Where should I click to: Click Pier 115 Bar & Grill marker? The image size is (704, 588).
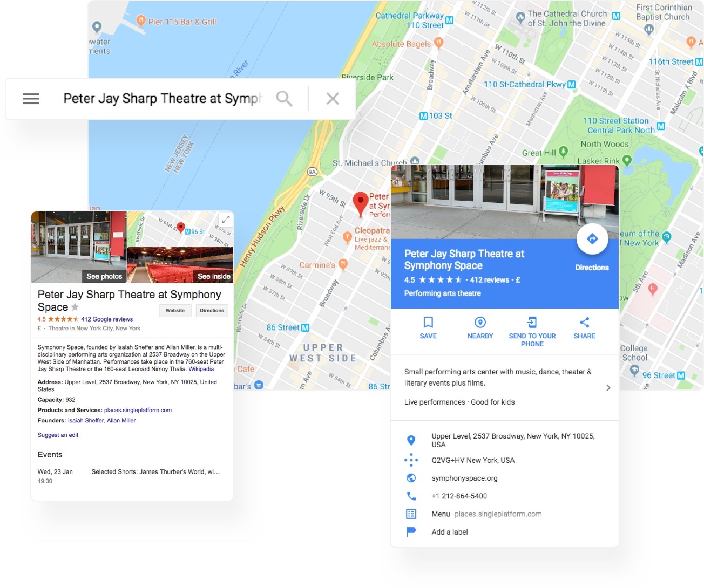pyautogui.click(x=140, y=20)
